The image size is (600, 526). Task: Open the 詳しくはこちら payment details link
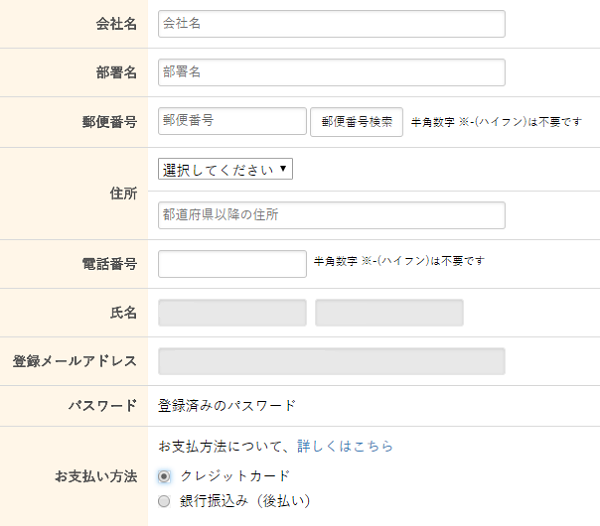click(345, 446)
